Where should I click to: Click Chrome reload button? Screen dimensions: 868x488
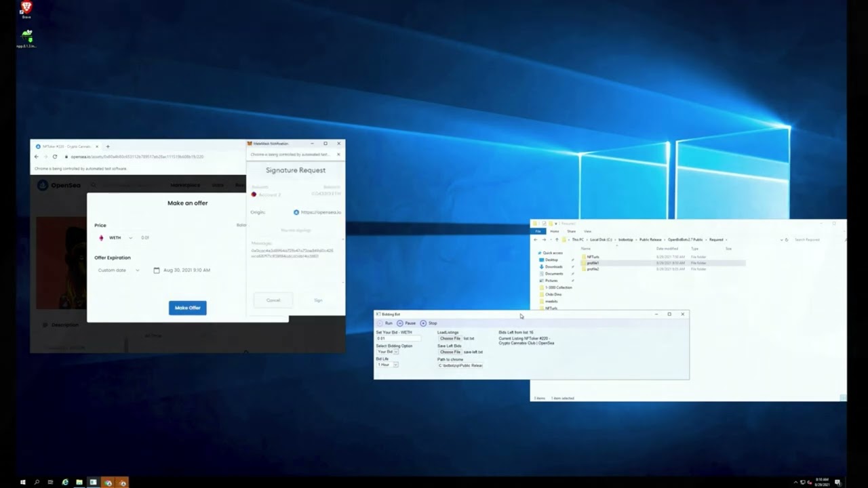pyautogui.click(x=55, y=157)
